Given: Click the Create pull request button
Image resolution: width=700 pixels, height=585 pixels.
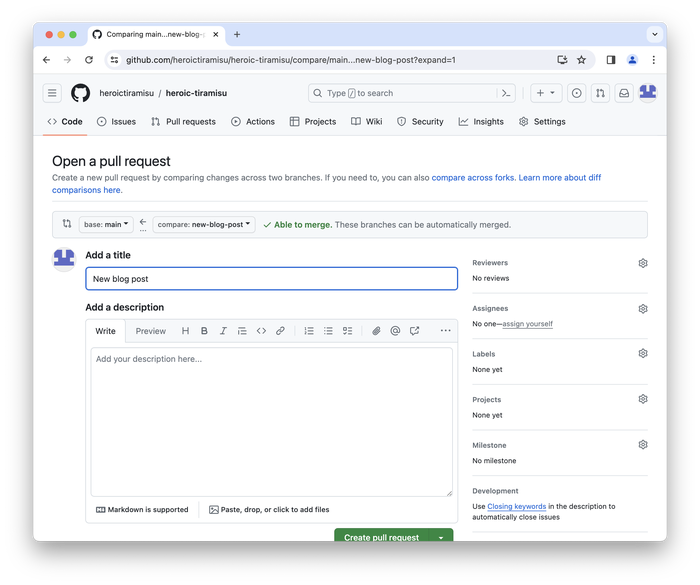Looking at the screenshot, I should [x=382, y=537].
